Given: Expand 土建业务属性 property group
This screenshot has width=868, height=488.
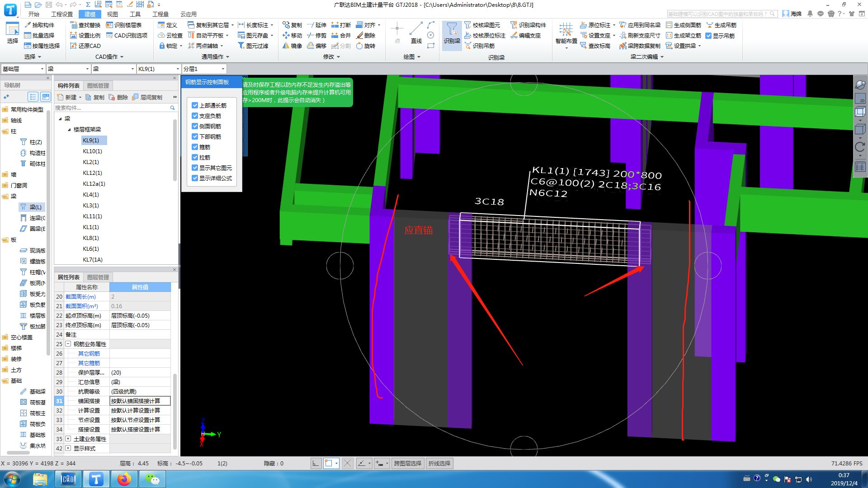Looking at the screenshot, I should pos(68,439).
